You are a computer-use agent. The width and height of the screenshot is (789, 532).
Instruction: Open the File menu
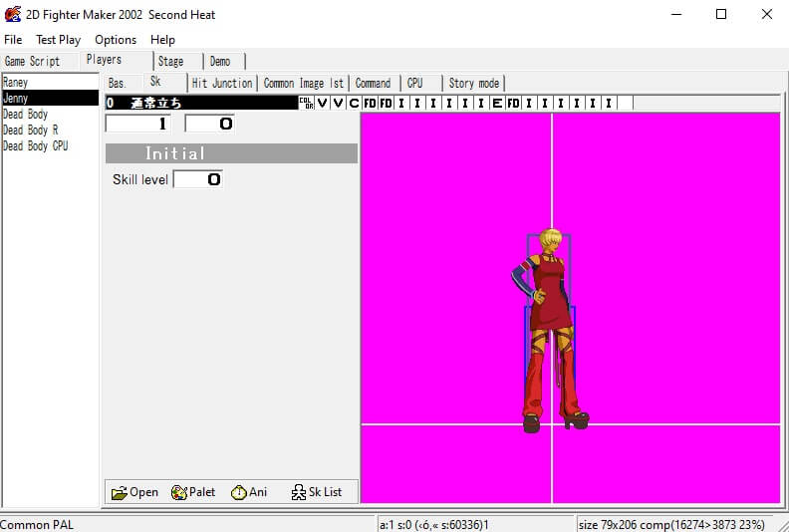[x=13, y=40]
